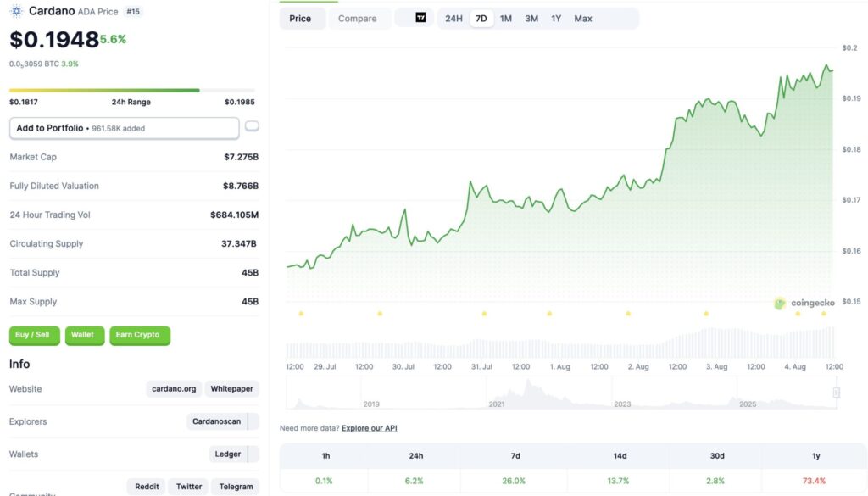The width and height of the screenshot is (868, 496).
Task: Switch to the Compare tab
Action: point(358,19)
